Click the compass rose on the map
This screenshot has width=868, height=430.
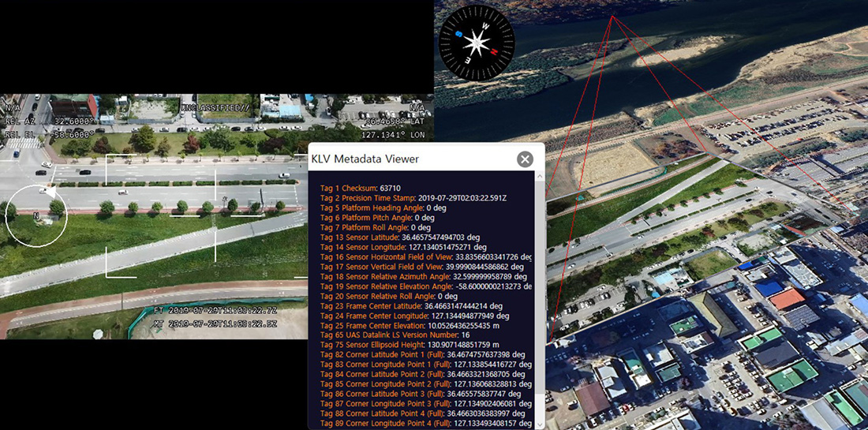point(477,39)
